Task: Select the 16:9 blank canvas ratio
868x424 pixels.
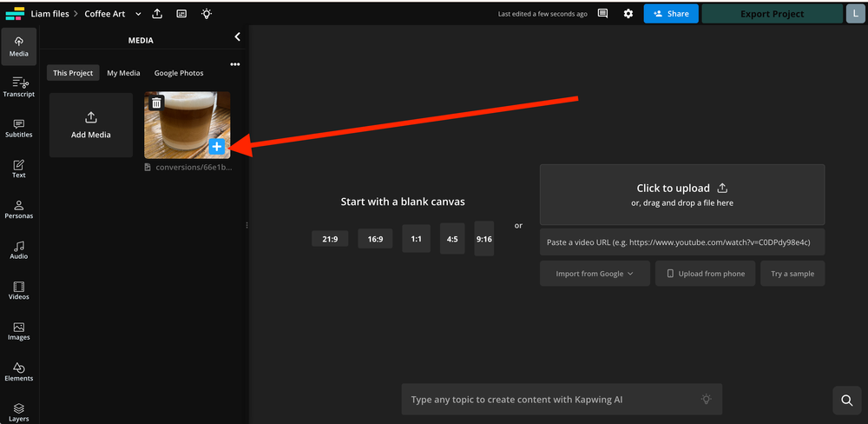Action: [375, 239]
